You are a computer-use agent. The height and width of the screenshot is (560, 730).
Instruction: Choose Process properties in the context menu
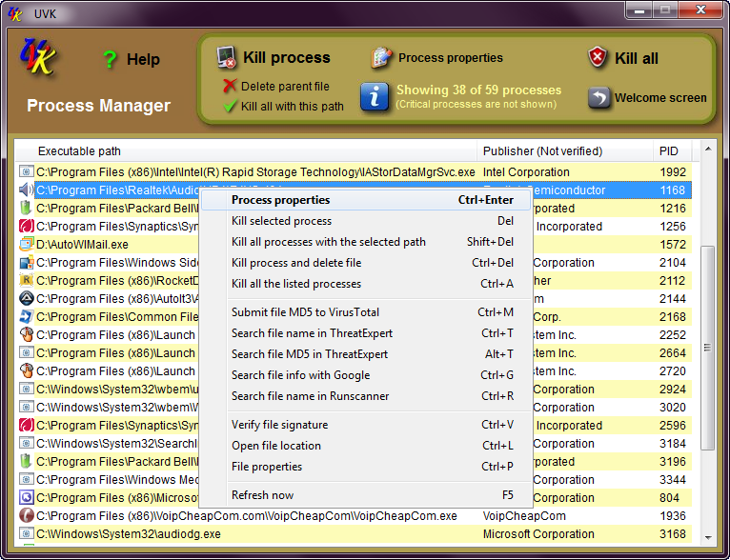coord(366,200)
